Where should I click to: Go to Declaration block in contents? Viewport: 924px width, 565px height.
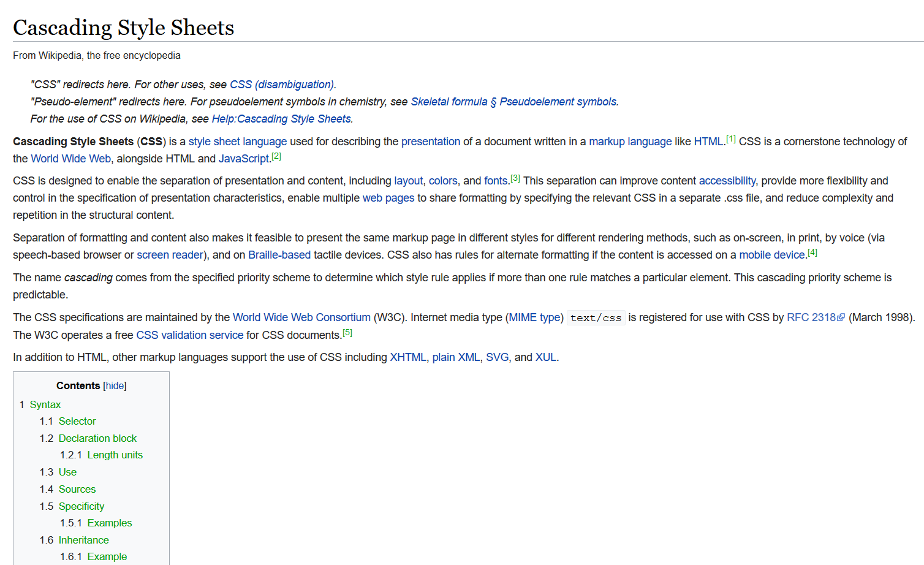[x=97, y=438]
